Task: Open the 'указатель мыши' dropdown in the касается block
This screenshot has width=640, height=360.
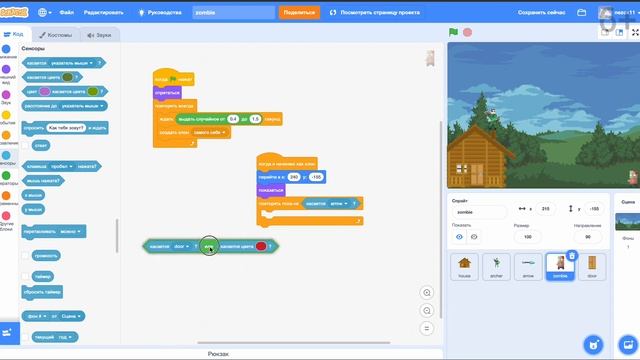Action: coord(72,63)
